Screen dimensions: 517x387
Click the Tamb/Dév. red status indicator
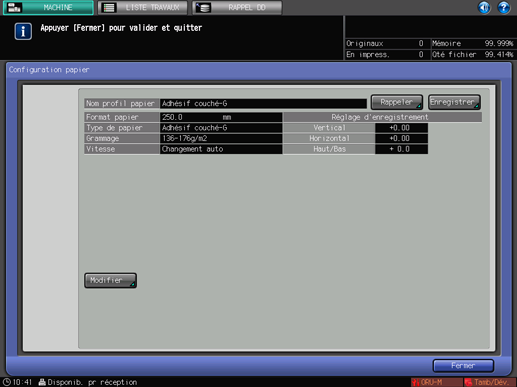pos(490,382)
